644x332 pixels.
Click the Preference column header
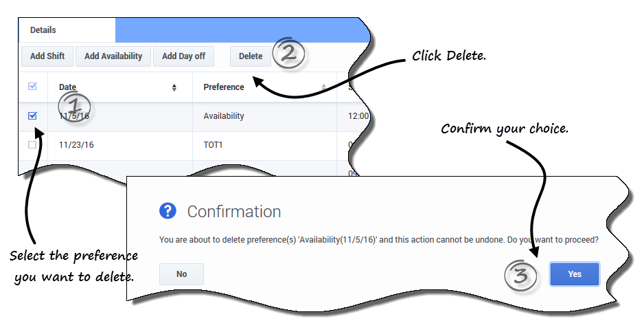[224, 87]
